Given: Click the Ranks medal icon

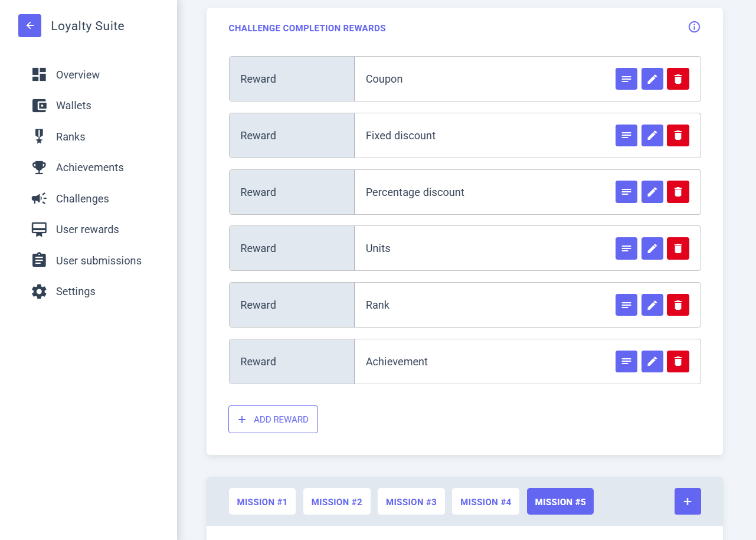Looking at the screenshot, I should [39, 136].
